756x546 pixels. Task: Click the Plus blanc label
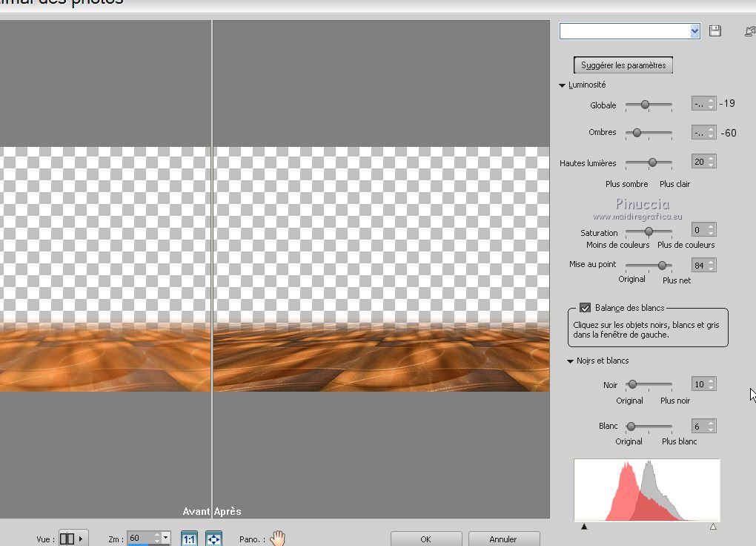[680, 441]
